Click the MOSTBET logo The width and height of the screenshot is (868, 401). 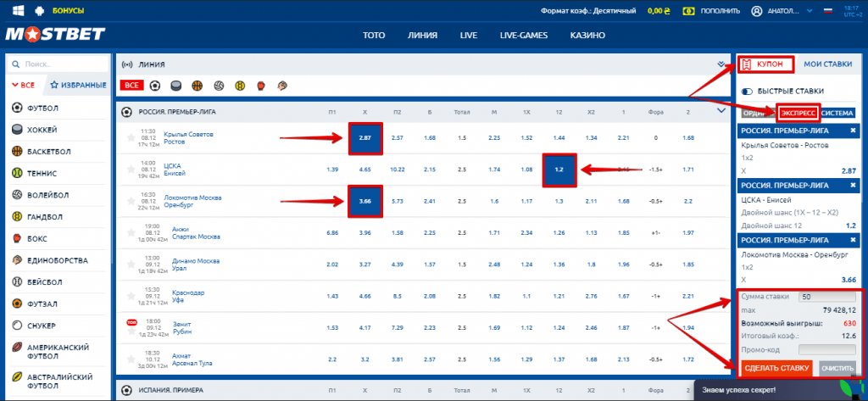(55, 35)
